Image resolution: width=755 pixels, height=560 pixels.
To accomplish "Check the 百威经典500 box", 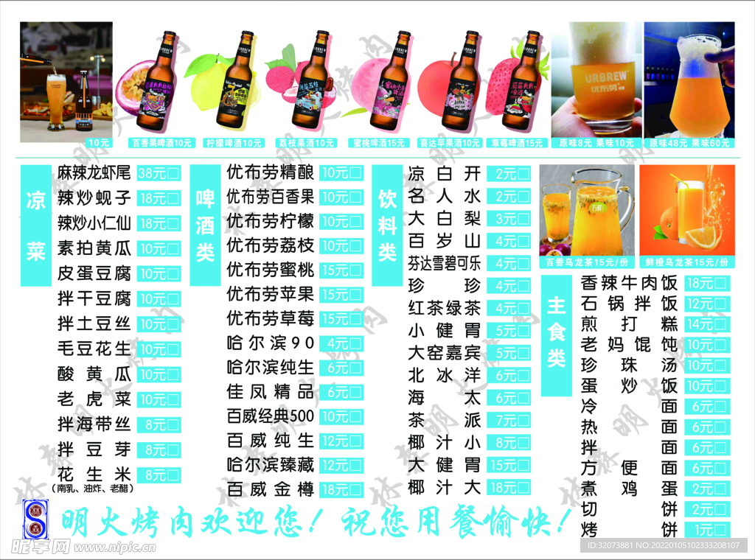I will pos(355,416).
